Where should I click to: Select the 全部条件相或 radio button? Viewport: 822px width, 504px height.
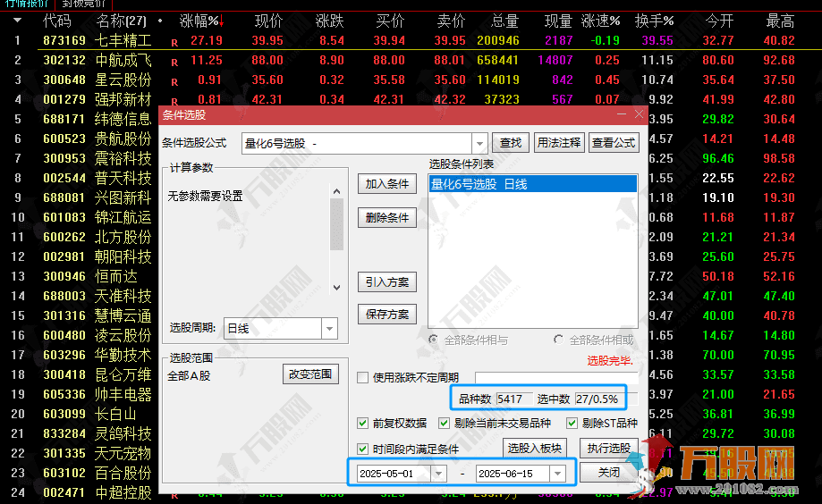point(559,340)
